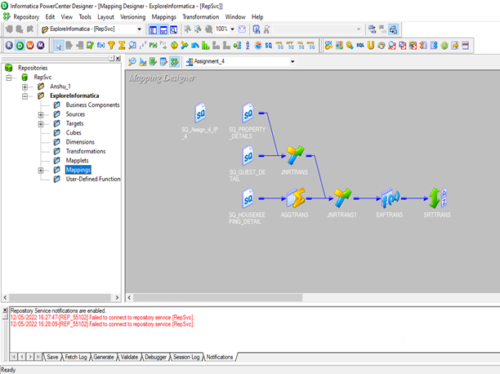Click the SQ_PROPERTY_DETAILS source qualifier icon
This screenshot has height=374, width=500.
(x=248, y=113)
